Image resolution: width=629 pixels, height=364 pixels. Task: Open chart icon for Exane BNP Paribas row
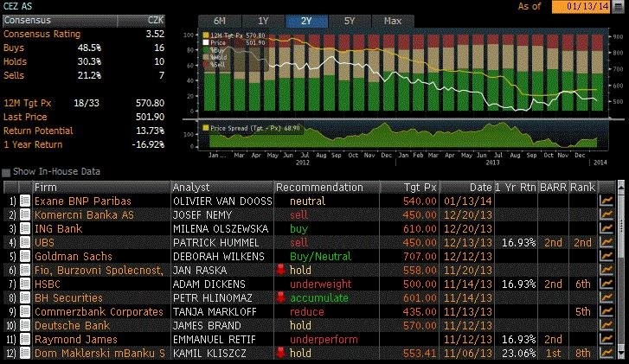click(607, 201)
